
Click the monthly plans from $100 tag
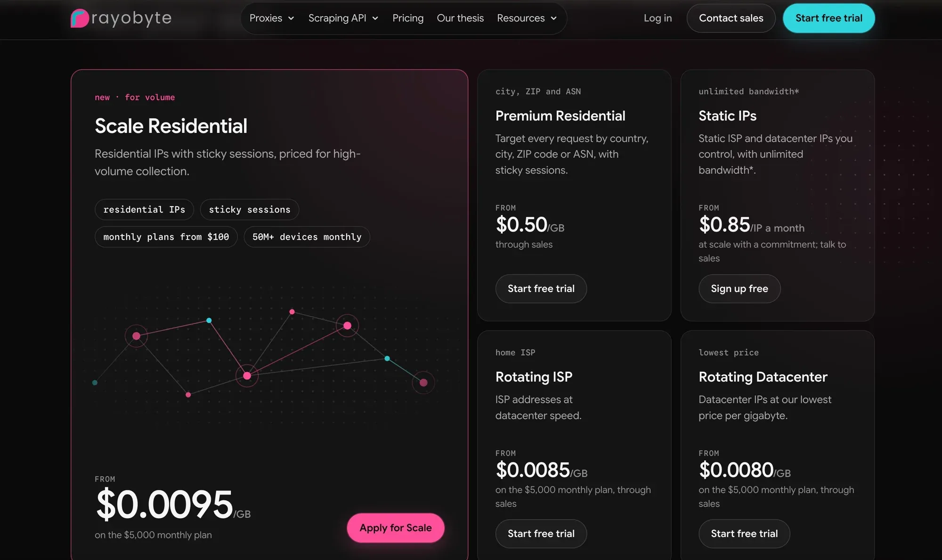[166, 237]
